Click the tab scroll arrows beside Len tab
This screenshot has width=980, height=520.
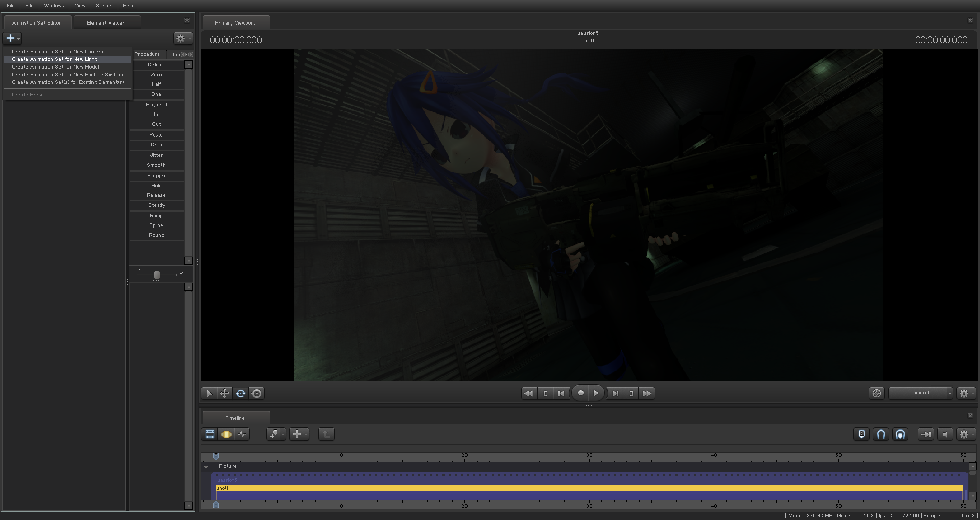pyautogui.click(x=188, y=54)
